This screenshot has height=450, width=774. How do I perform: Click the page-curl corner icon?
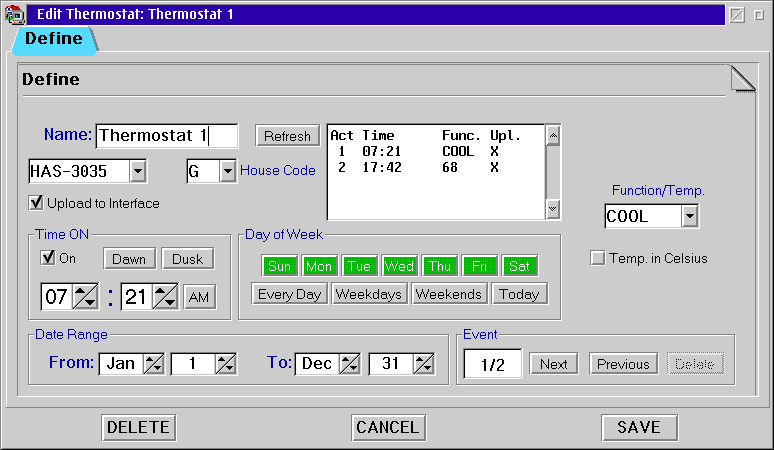(x=742, y=79)
